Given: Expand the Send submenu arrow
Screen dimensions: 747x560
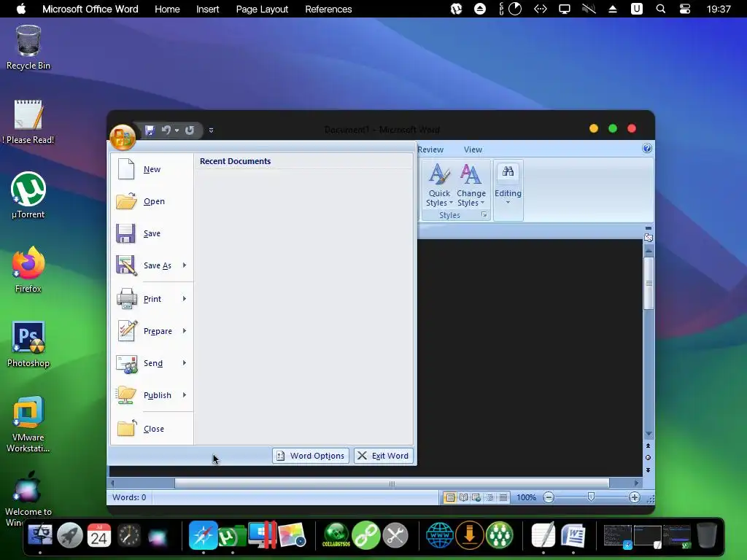Looking at the screenshot, I should pyautogui.click(x=185, y=363).
